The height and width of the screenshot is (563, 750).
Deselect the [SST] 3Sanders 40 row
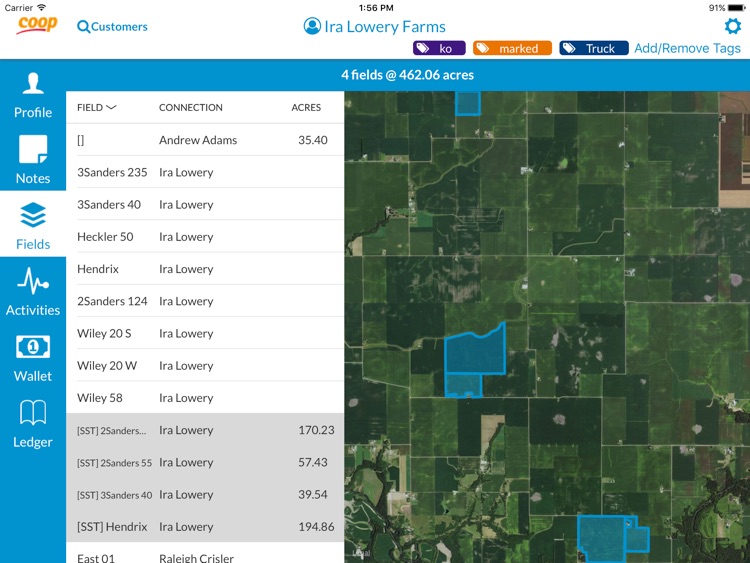click(205, 495)
